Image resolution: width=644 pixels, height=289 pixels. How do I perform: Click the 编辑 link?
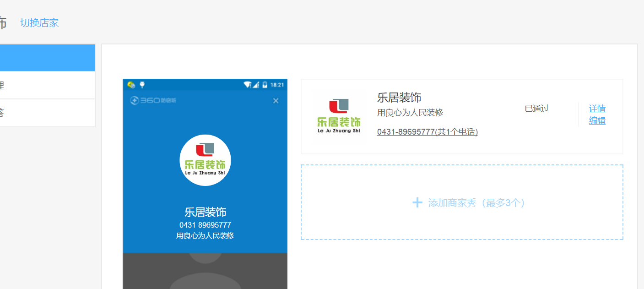point(597,121)
